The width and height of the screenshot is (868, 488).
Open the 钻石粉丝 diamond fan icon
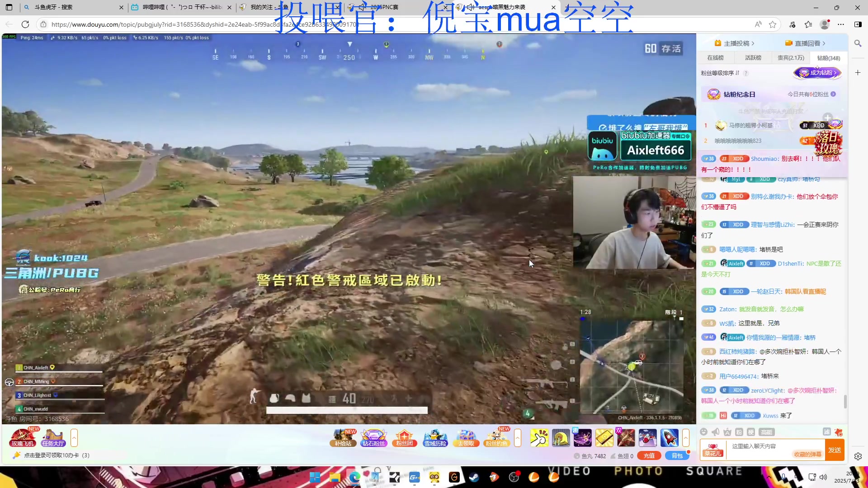(374, 437)
